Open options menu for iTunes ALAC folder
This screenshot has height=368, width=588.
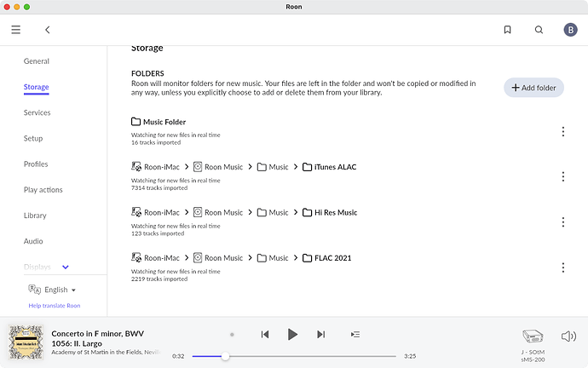(x=563, y=176)
